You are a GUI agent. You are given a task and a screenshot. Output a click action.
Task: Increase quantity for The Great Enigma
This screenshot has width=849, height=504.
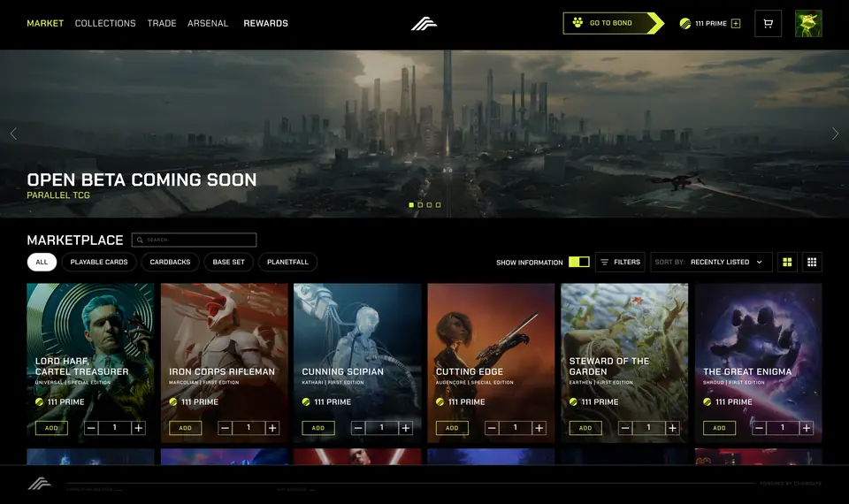pos(807,428)
